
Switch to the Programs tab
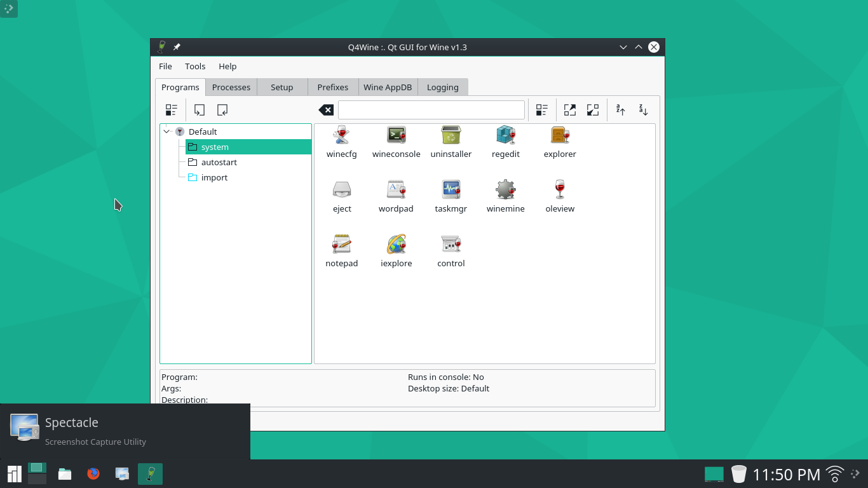click(x=180, y=87)
